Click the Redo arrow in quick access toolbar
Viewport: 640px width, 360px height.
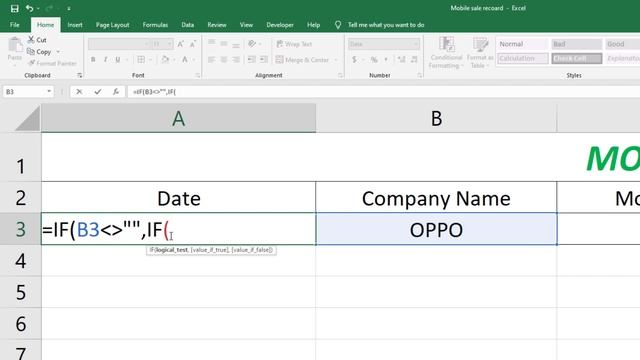(49, 8)
